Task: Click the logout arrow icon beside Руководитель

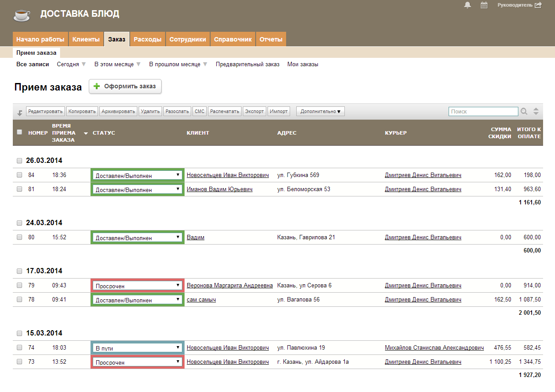Action: tap(538, 5)
